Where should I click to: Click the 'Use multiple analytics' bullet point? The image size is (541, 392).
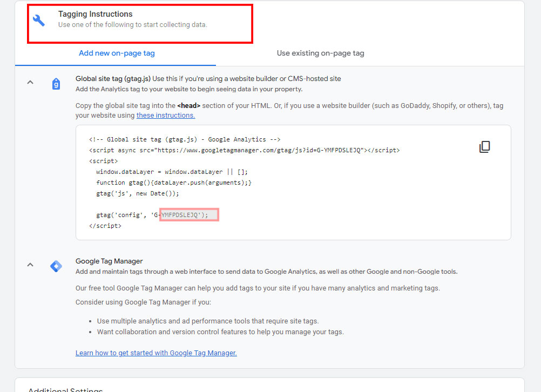tap(208, 321)
